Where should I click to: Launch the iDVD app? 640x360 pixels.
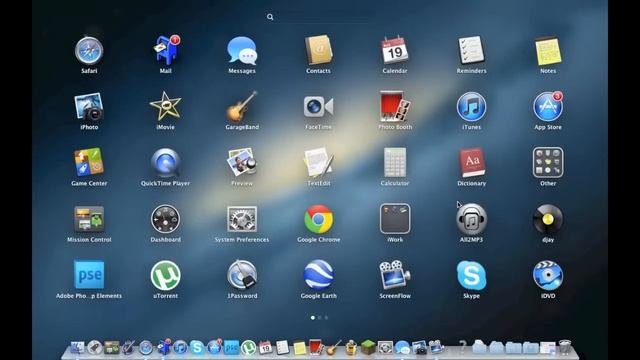548,275
